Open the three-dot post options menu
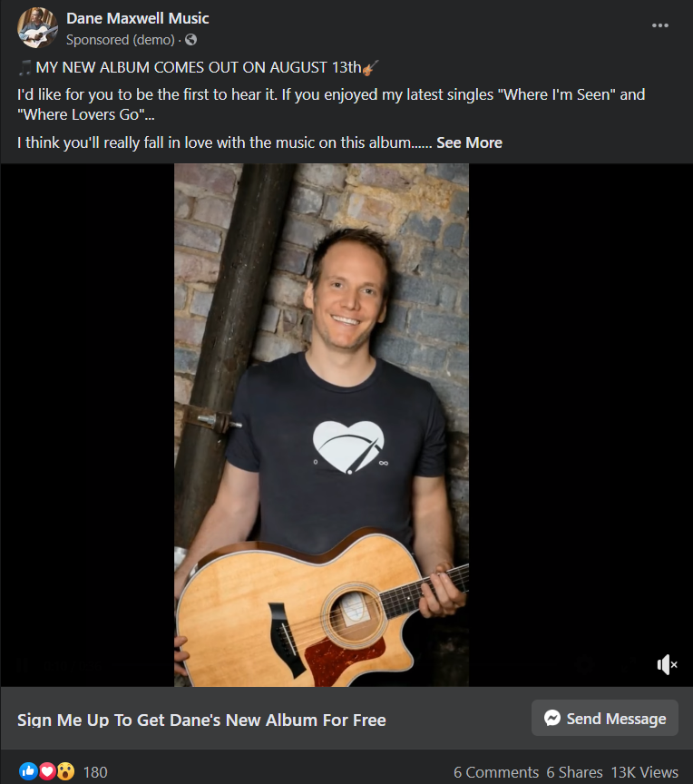Image resolution: width=693 pixels, height=784 pixels. click(x=659, y=25)
